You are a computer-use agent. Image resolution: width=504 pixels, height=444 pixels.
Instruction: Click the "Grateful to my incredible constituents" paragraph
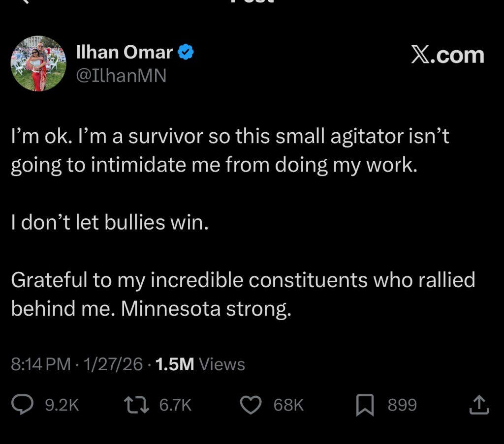pyautogui.click(x=243, y=294)
